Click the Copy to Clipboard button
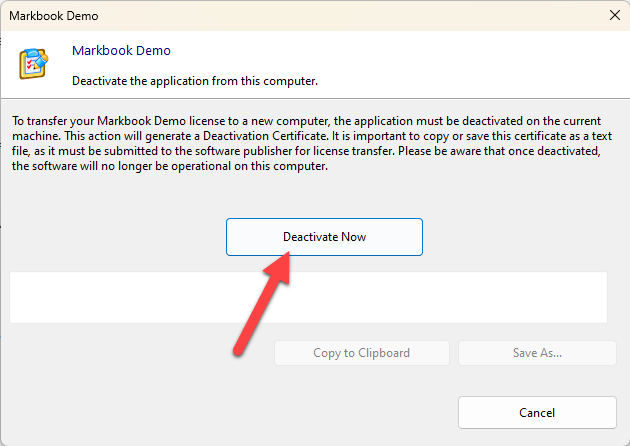The width and height of the screenshot is (630, 446). 361,353
